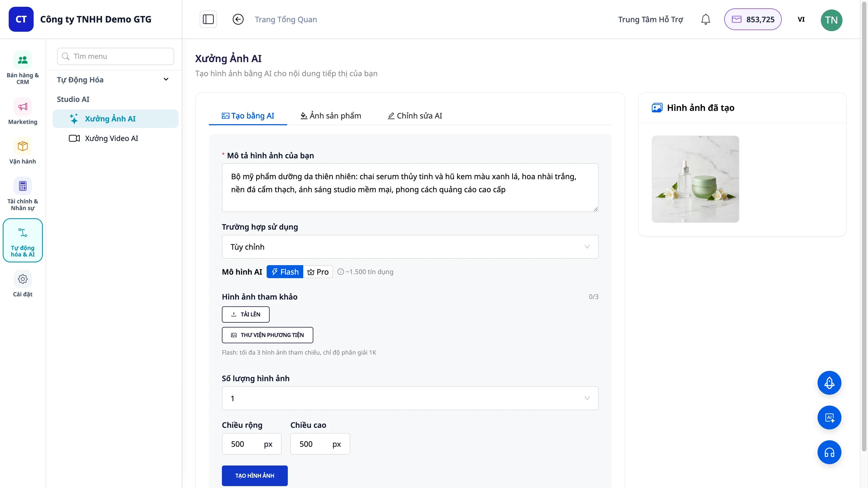868x488 pixels.
Task: Open the generated cosmetics image thumbnail
Action: pyautogui.click(x=695, y=179)
